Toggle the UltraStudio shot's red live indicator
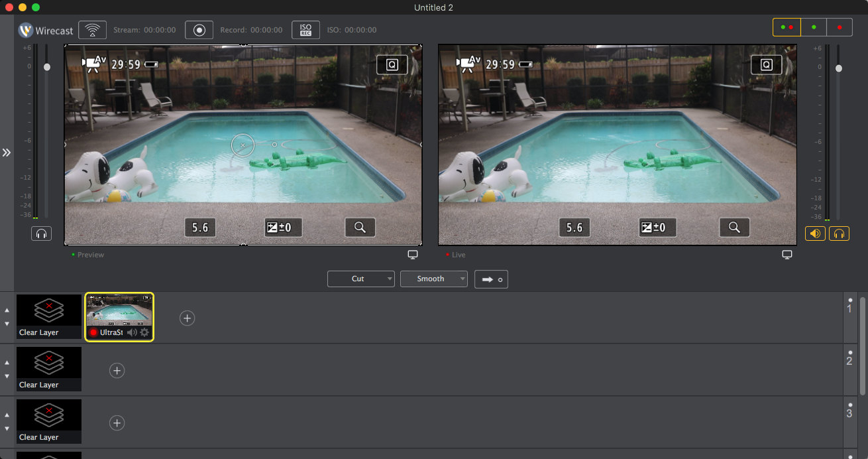Screen dimensions: 868x459 point(93,332)
